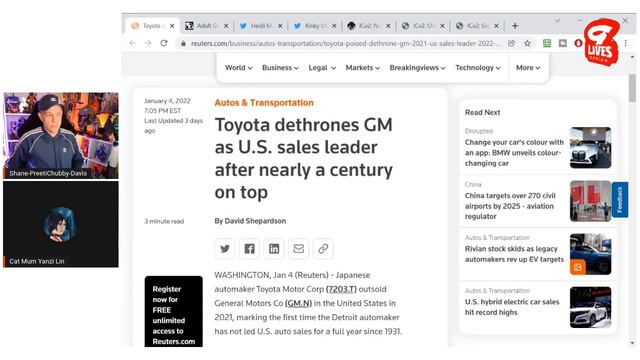Open U.S. hybrid electric car sales article
Image resolution: width=640 pixels, height=360 pixels.
coord(512,307)
